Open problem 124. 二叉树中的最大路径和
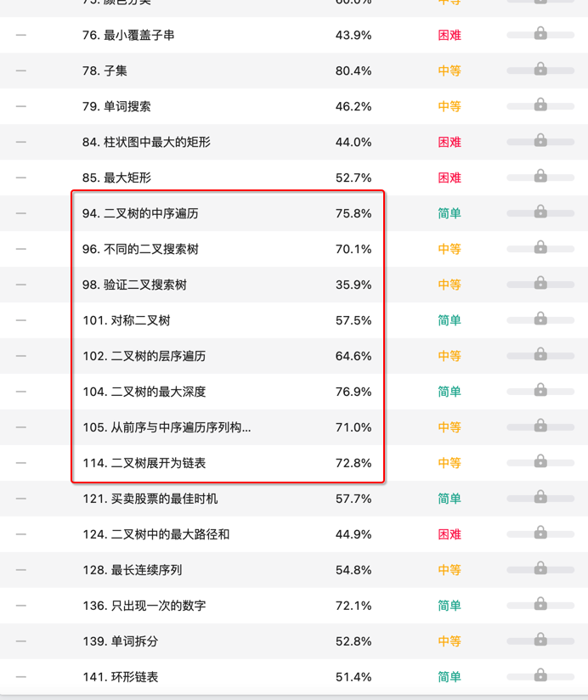588x700 pixels. tap(149, 534)
